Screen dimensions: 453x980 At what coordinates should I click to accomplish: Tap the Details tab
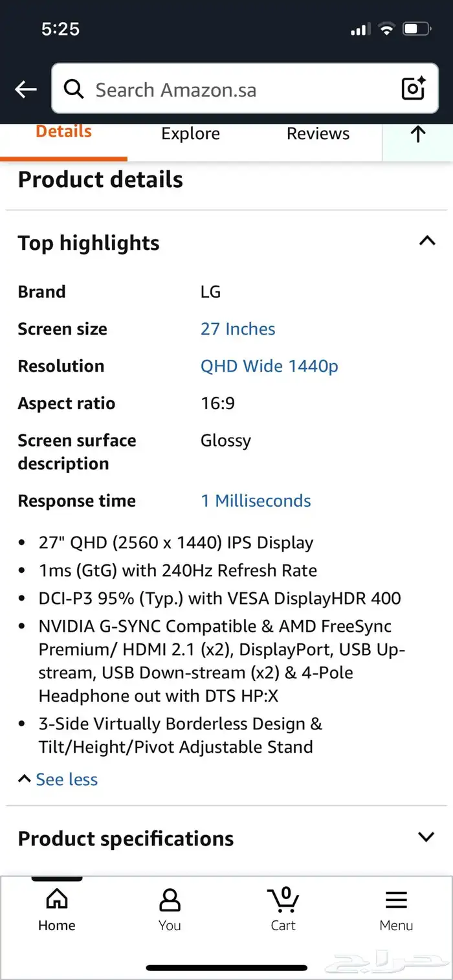pos(63,131)
